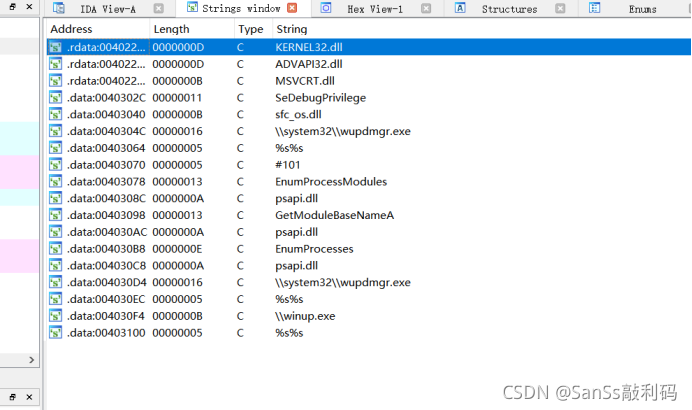Click the icon beside EnumProcessModules entry
This screenshot has width=692, height=410.
[x=56, y=181]
